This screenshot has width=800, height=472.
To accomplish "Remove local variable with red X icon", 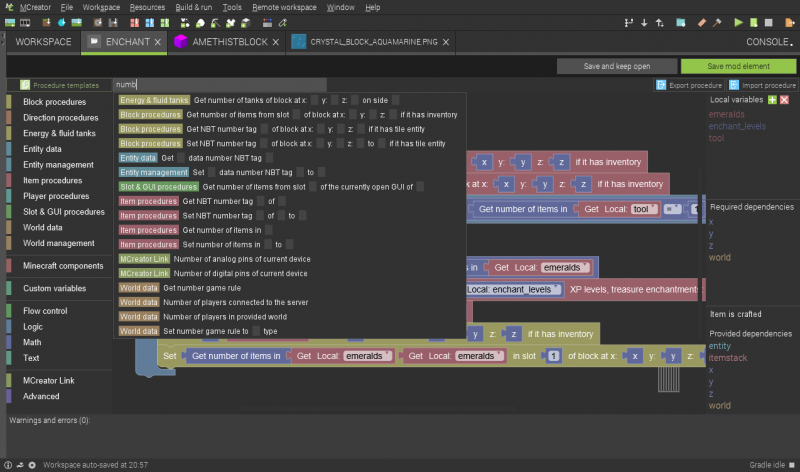I will click(x=785, y=100).
